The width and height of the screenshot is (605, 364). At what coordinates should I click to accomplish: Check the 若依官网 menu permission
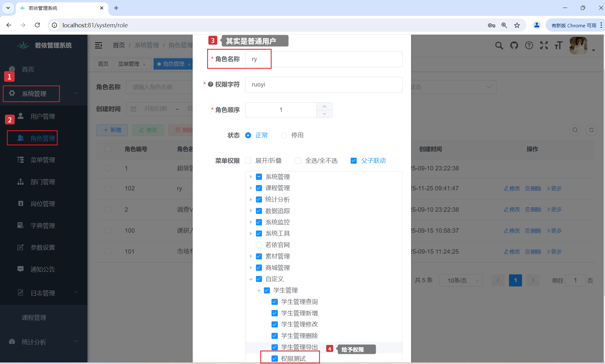[x=259, y=245]
